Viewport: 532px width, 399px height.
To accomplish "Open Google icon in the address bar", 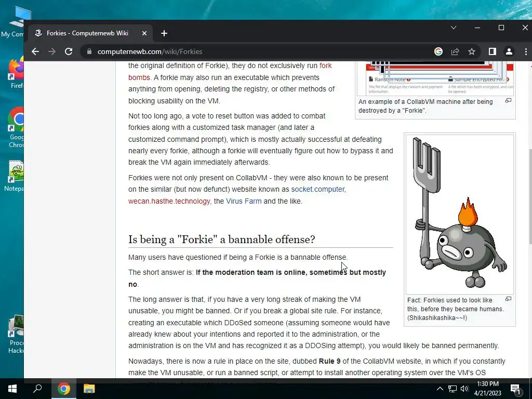I will coord(438,51).
